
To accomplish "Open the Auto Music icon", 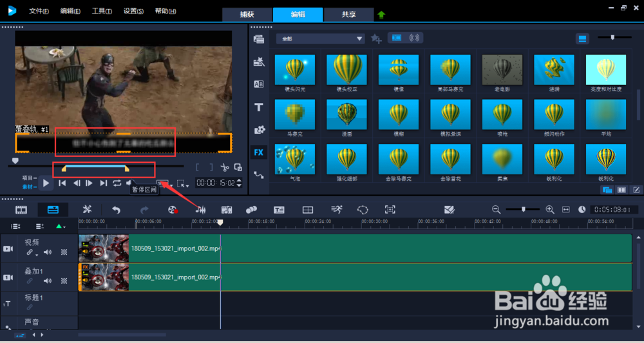I will pos(227,210).
